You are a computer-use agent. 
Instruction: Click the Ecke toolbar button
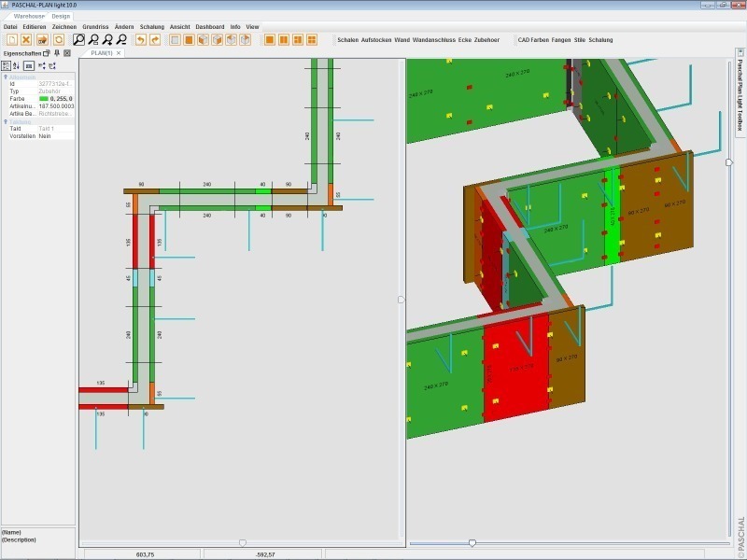click(x=464, y=40)
